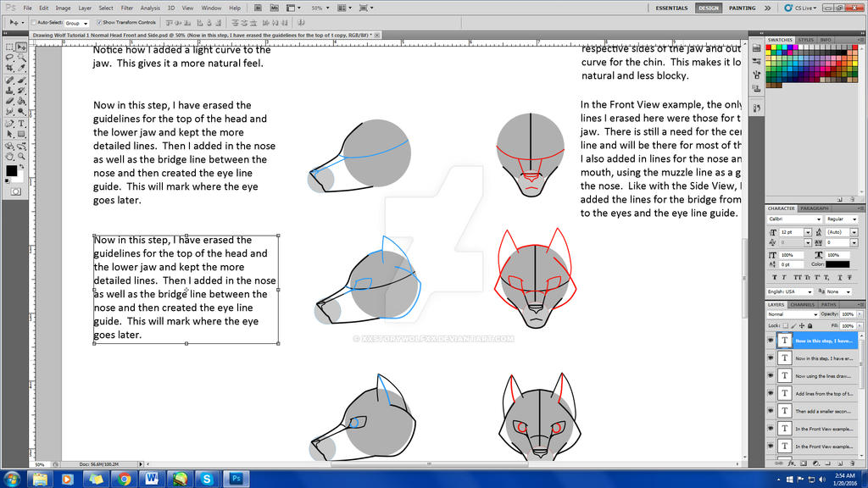This screenshot has height=488, width=868.
Task: Open the Layer menu
Action: pos(85,8)
